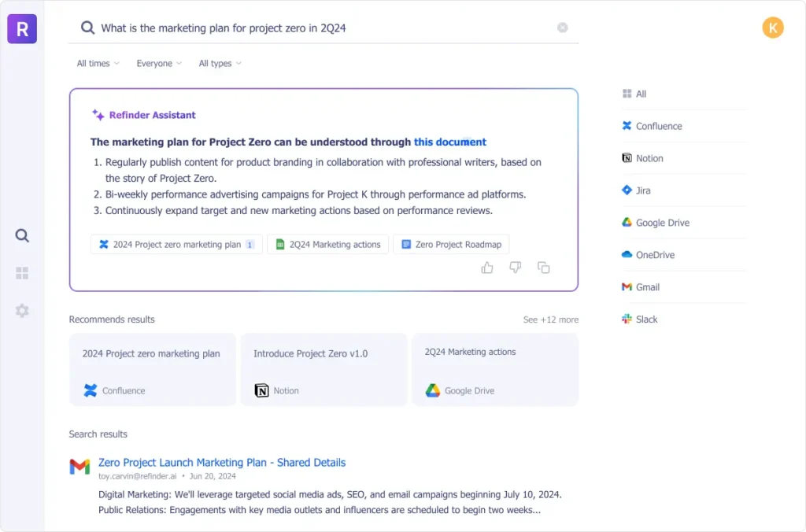Expand the All times filter

click(98, 63)
